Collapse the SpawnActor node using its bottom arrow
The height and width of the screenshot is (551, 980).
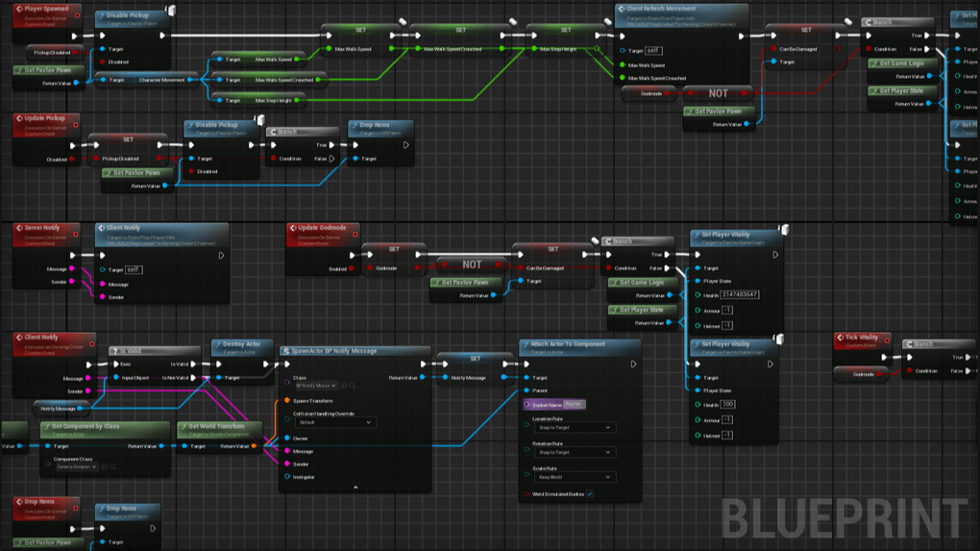pos(355,488)
